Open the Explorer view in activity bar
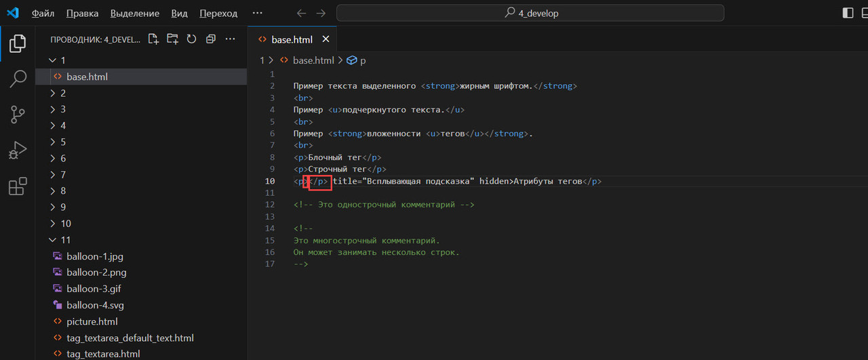Viewport: 868px width, 360px height. coord(18,43)
